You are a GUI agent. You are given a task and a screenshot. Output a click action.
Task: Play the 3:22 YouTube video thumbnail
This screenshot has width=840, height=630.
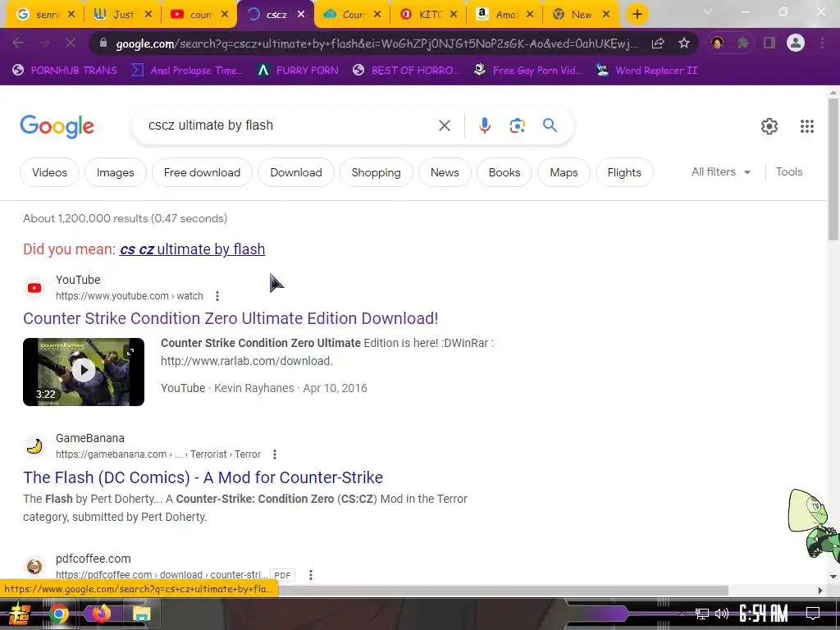click(84, 372)
